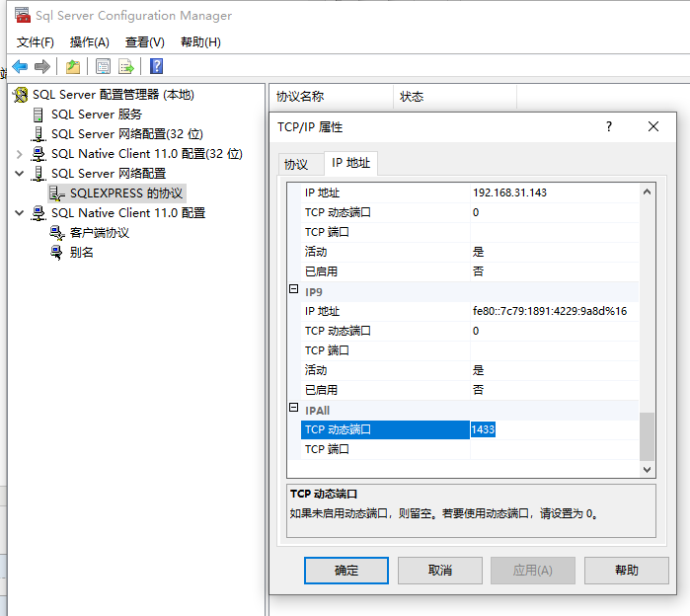Collapse the SQL Native Client 11.0 配置 node
The image size is (690, 616).
click(x=19, y=213)
